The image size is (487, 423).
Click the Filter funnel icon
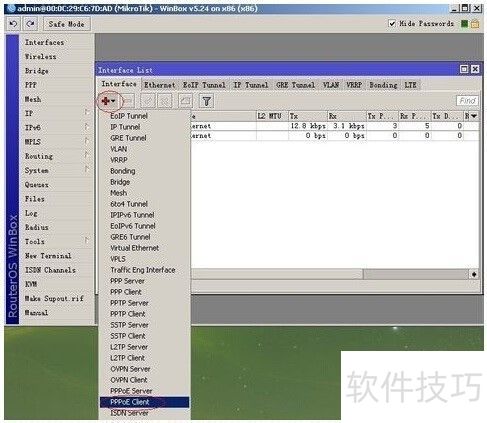click(x=207, y=101)
